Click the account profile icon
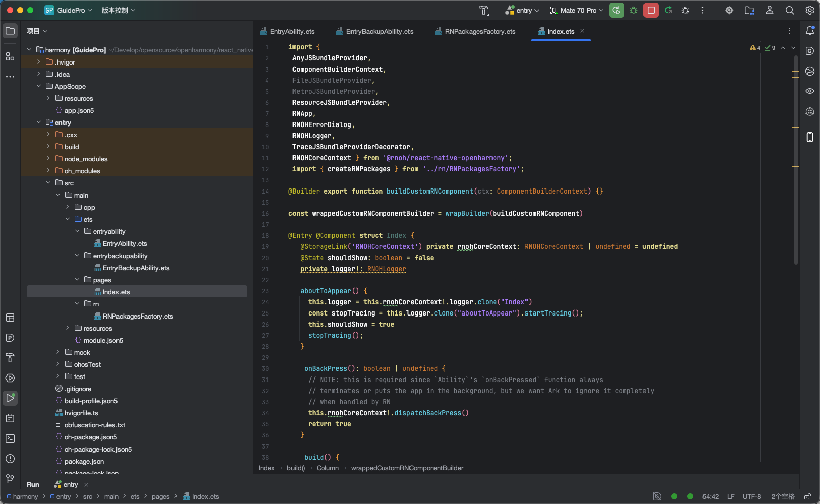This screenshot has width=820, height=504. tap(770, 10)
